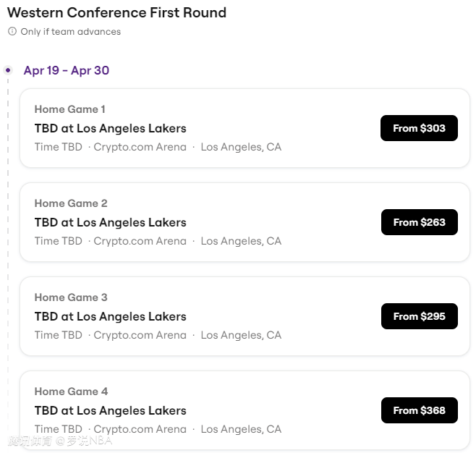Select the Home Game 1 label
Viewport: 476px width, 453px height.
point(69,109)
